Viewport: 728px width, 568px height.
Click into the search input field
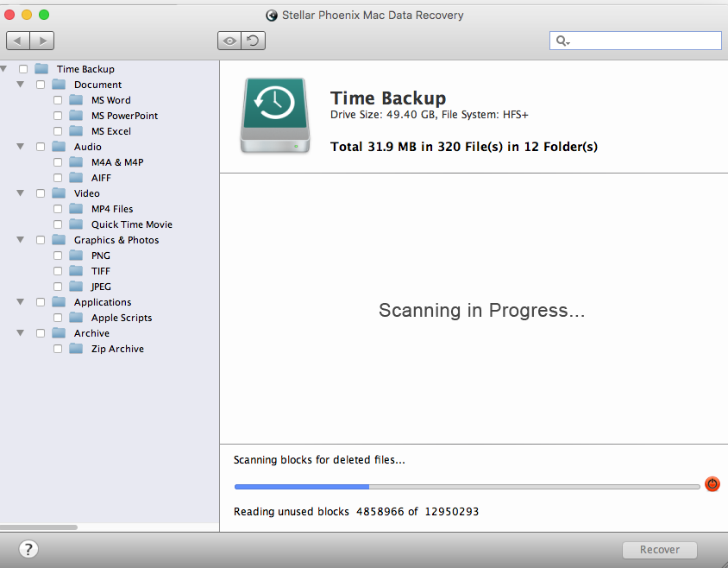(x=635, y=41)
